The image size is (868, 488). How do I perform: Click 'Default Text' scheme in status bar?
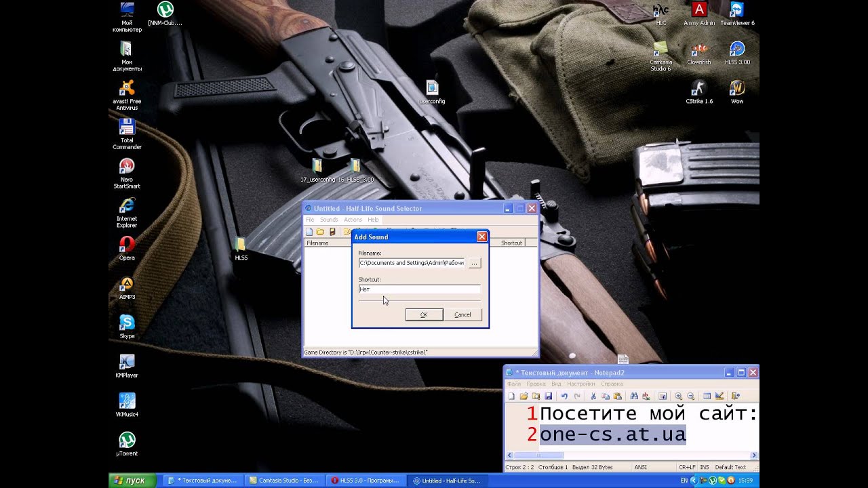730,467
